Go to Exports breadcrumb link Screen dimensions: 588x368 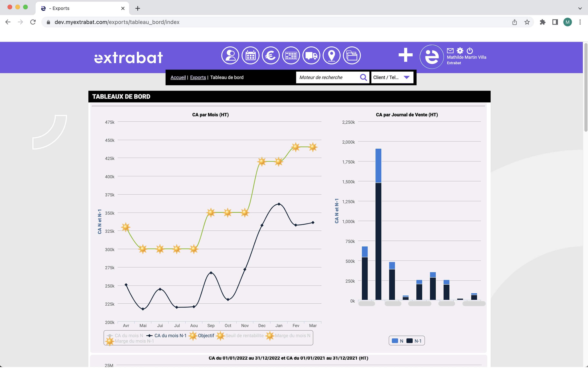click(x=198, y=77)
